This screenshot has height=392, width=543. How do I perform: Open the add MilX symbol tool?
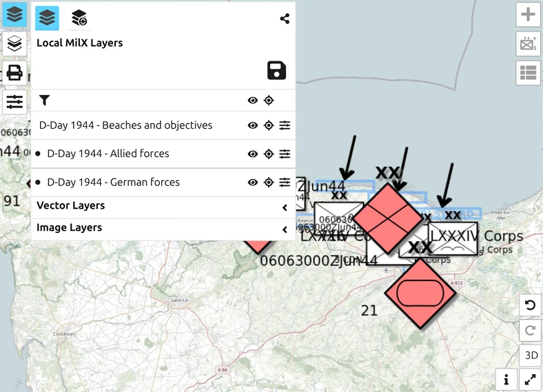point(528,43)
